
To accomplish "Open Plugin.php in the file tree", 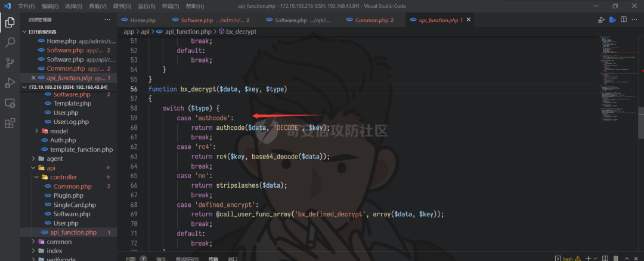I will [69, 195].
